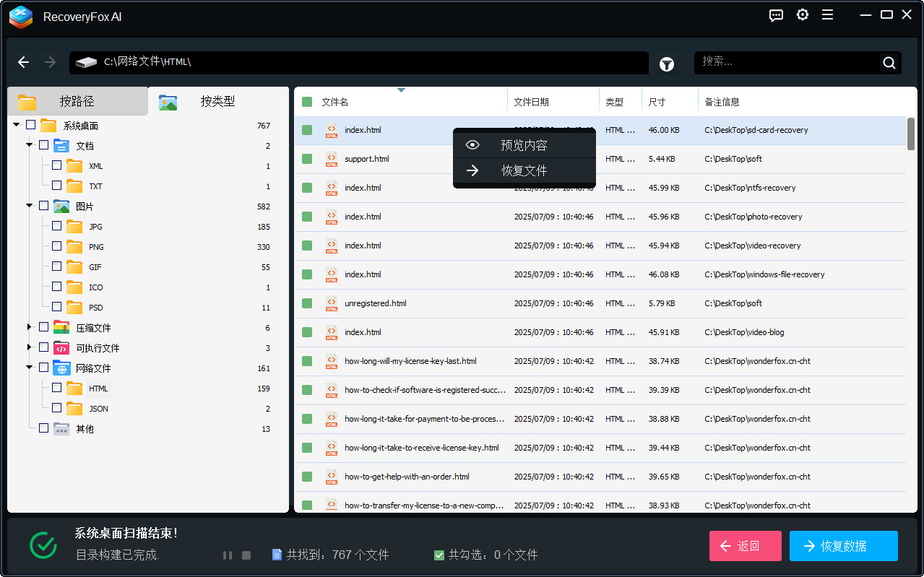Click the filter funnel icon

pyautogui.click(x=666, y=64)
